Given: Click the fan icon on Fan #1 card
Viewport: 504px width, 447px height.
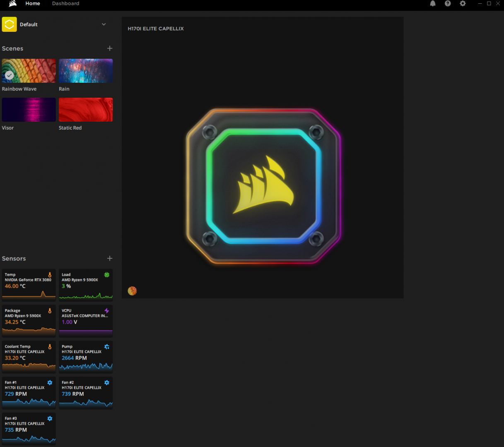Looking at the screenshot, I should tap(50, 383).
